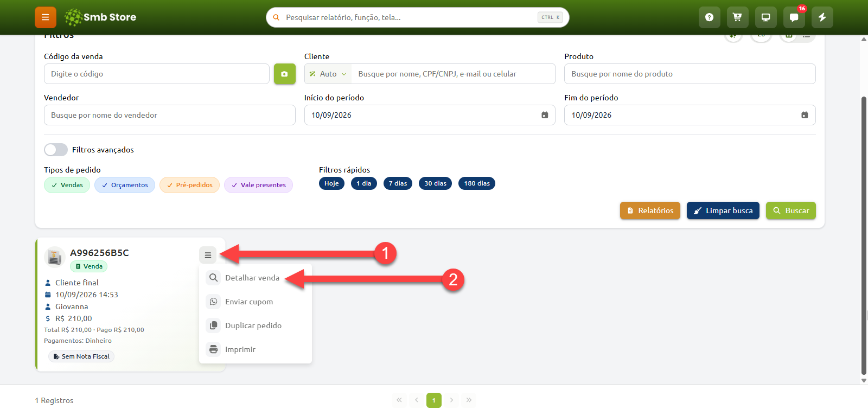
Task: Focus the Produto search field
Action: coord(690,74)
